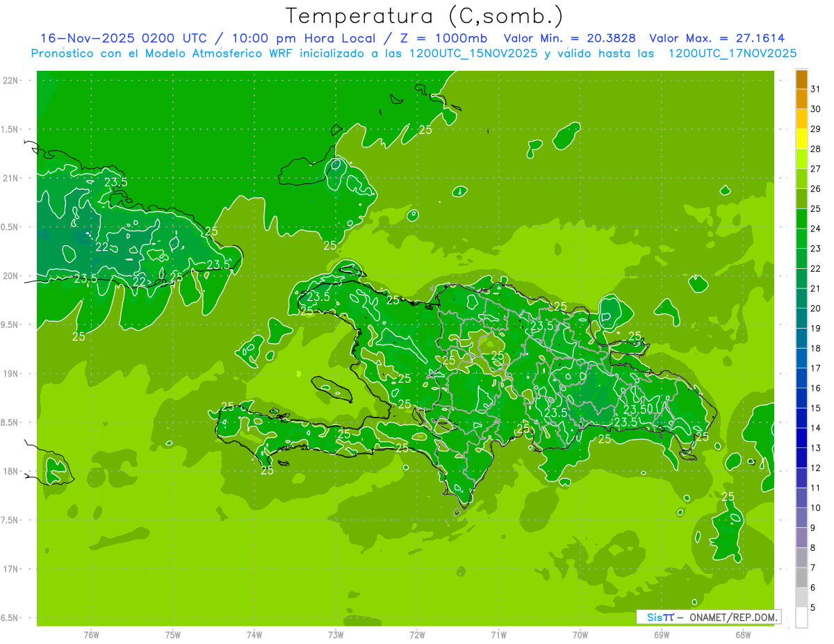Click the "70W" longitude axis label

[x=580, y=635]
